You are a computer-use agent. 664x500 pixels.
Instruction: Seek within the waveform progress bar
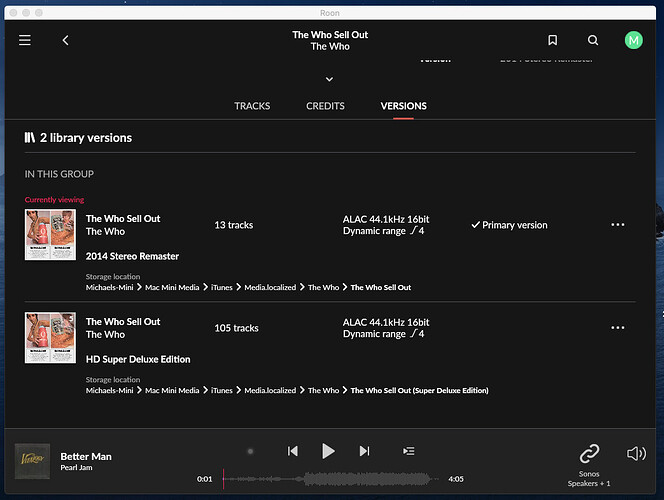330,479
